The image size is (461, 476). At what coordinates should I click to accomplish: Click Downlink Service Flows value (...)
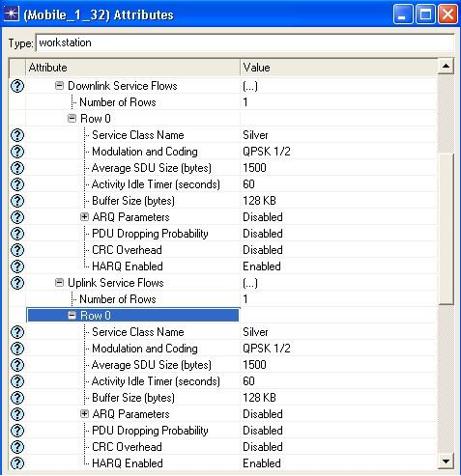pos(250,86)
